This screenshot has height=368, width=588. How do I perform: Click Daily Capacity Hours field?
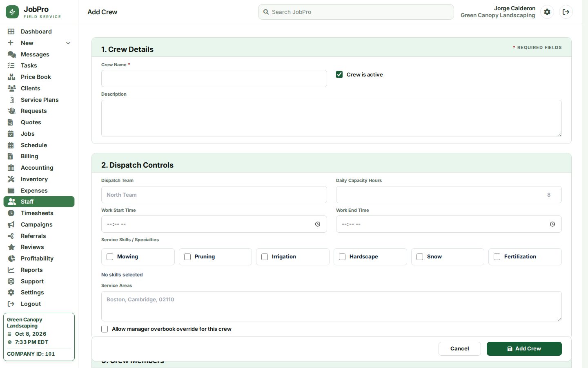click(449, 195)
